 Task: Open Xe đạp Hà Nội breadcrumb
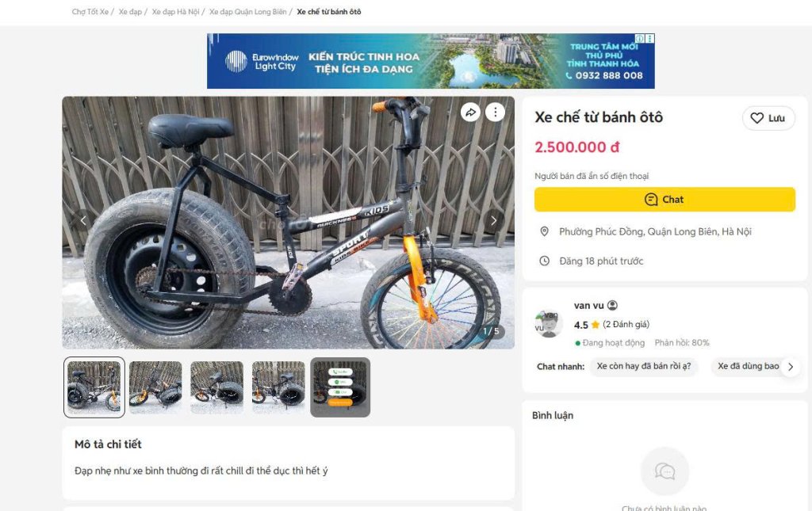(175, 11)
